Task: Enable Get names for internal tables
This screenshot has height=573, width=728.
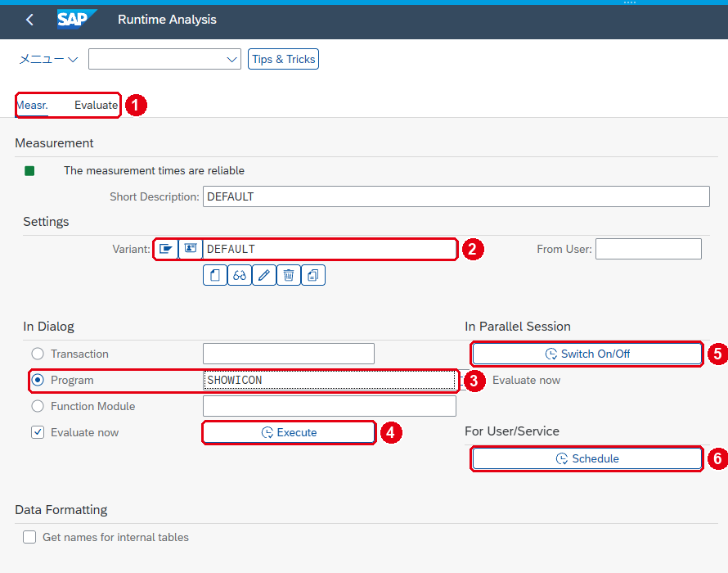Action: 29,537
